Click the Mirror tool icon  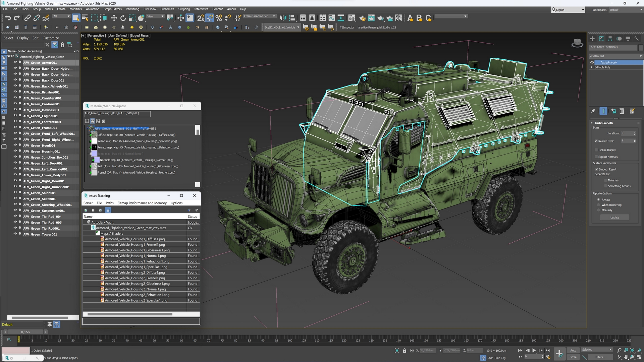pos(283,18)
